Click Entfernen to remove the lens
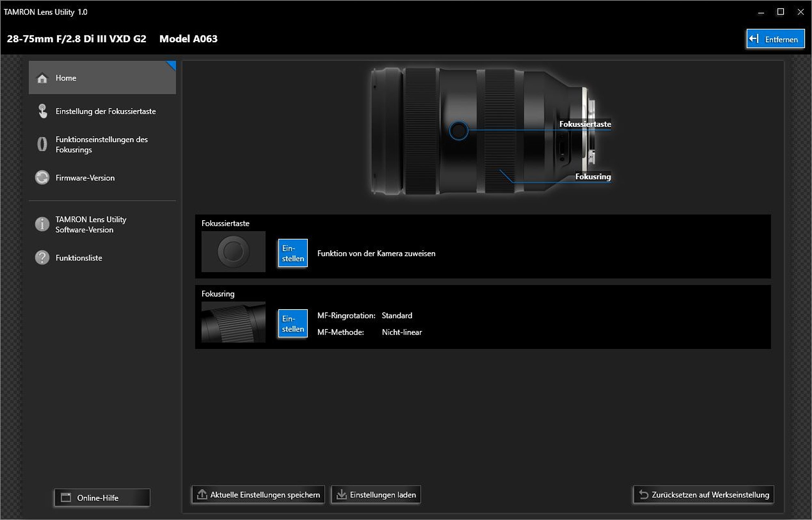The width and height of the screenshot is (812, 520). coord(775,39)
